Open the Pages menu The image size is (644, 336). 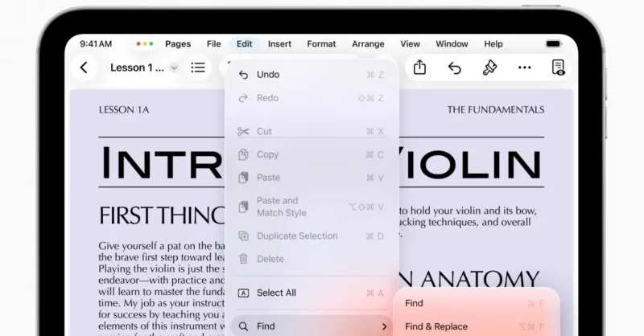(178, 44)
